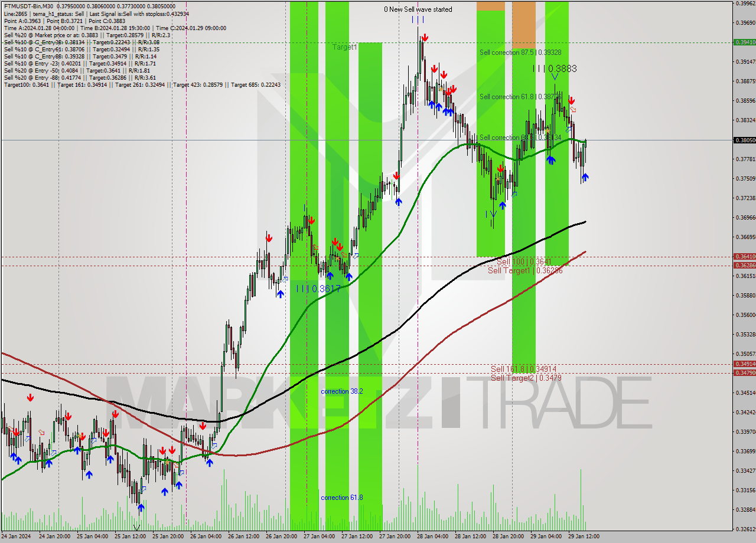The image size is (756, 543).
Task: Select the '26 Jan 12:00' time label
Action: click(245, 537)
